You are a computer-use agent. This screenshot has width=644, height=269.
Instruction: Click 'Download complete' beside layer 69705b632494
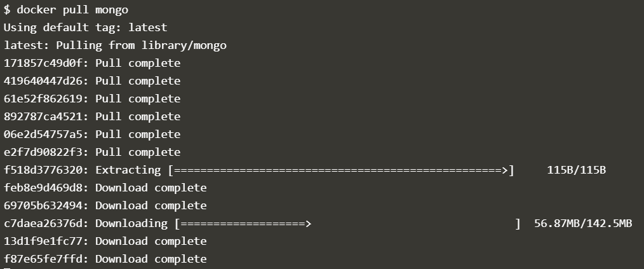click(151, 205)
